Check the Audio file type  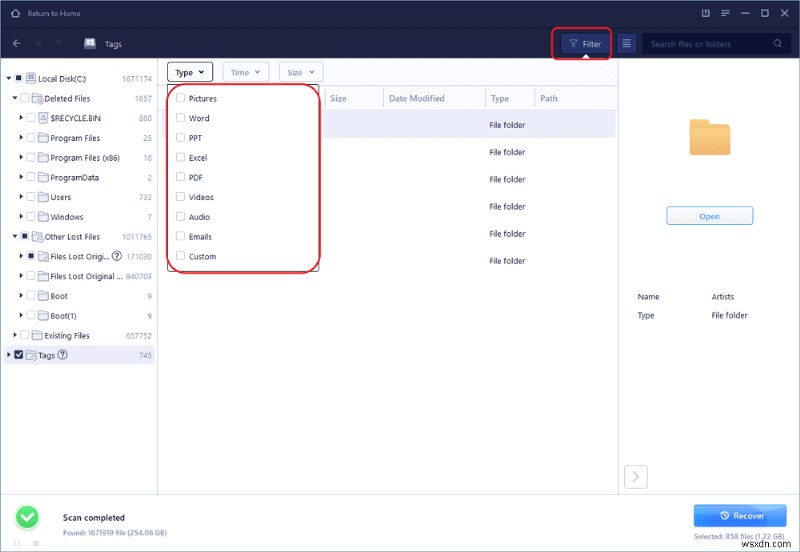tap(180, 216)
